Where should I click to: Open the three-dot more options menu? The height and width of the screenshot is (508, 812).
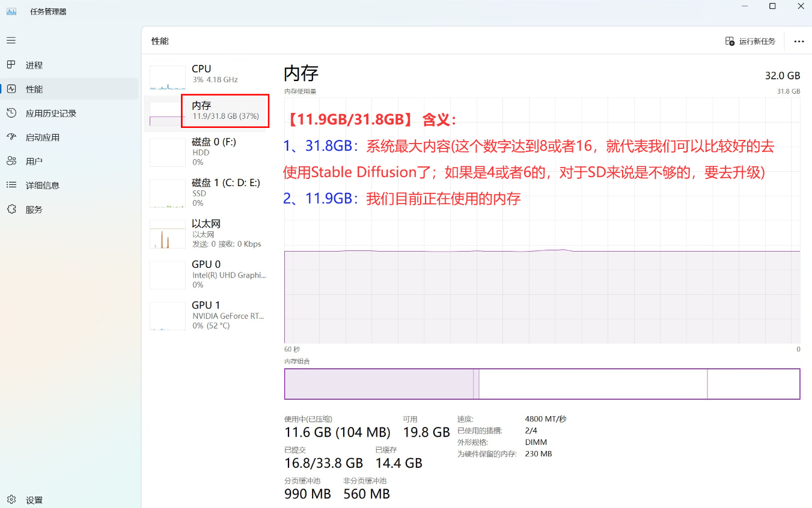(x=799, y=41)
